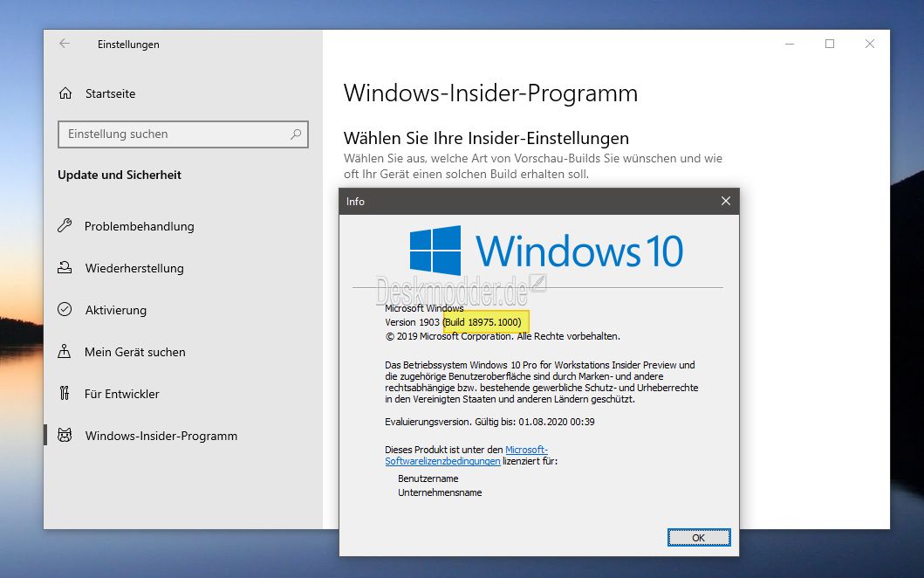Click Wählen Sie Ihre Insider-Einstellungen heading
The width and height of the screenshot is (924, 578).
click(486, 138)
